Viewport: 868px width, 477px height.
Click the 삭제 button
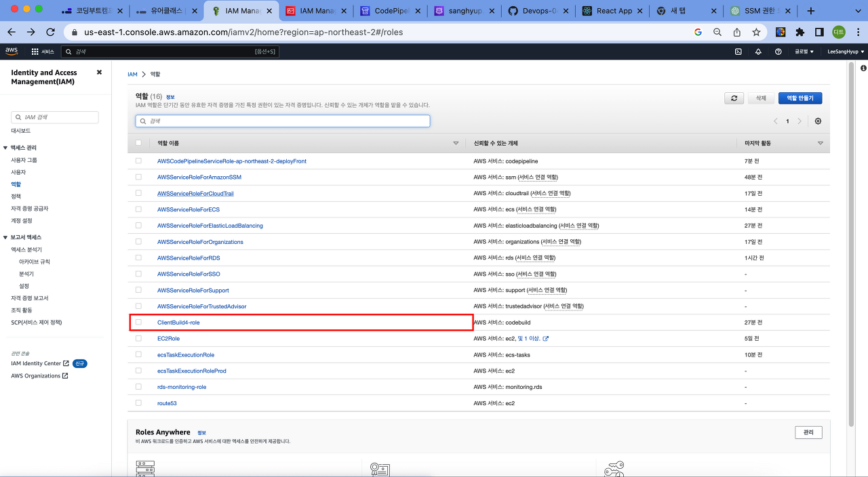tap(761, 98)
